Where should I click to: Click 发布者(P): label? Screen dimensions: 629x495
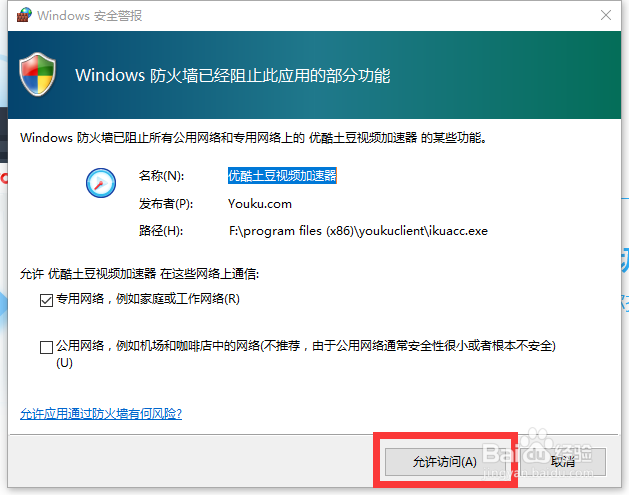166,204
